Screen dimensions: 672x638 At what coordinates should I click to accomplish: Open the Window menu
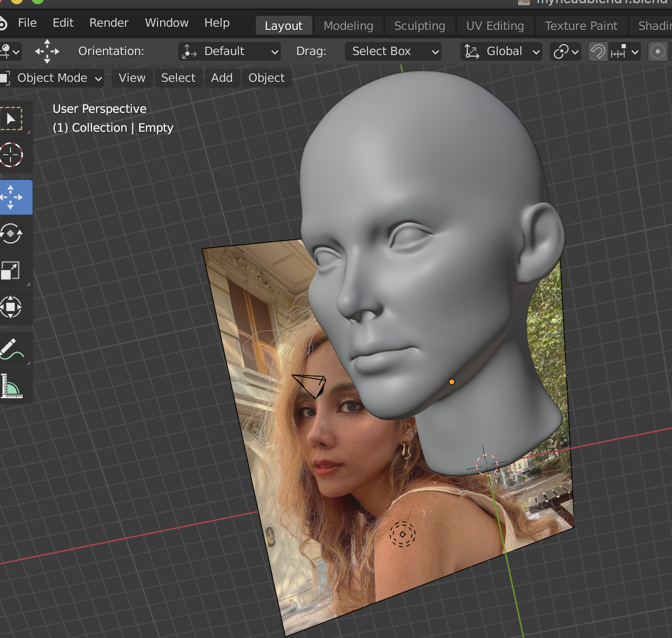(166, 23)
